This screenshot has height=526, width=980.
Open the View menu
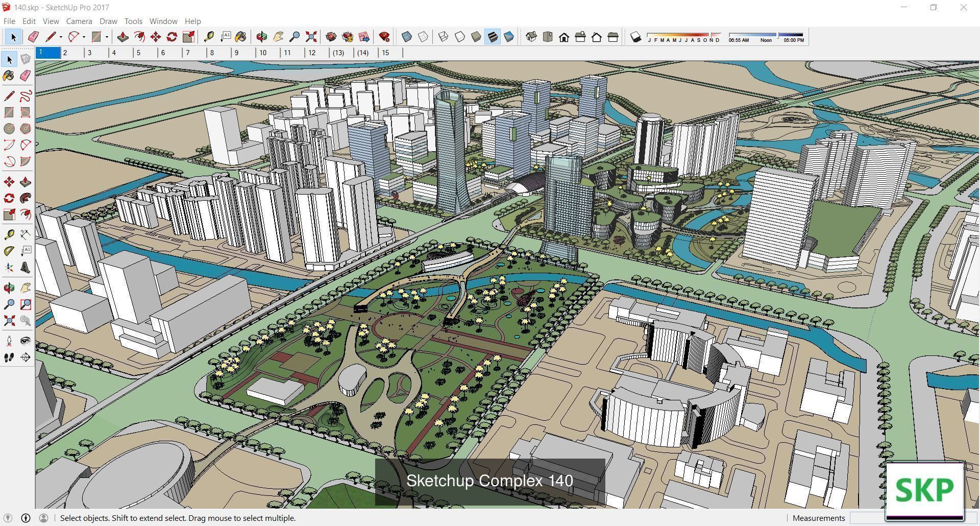pyautogui.click(x=51, y=21)
